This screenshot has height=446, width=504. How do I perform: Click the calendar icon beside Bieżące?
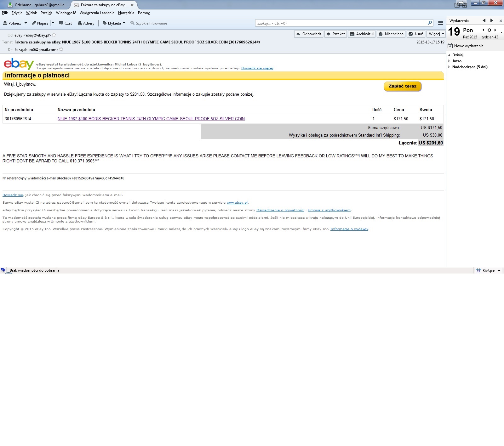click(478, 271)
